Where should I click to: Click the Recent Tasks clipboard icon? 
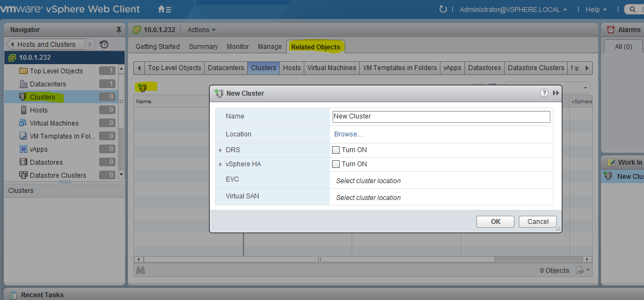(13, 295)
